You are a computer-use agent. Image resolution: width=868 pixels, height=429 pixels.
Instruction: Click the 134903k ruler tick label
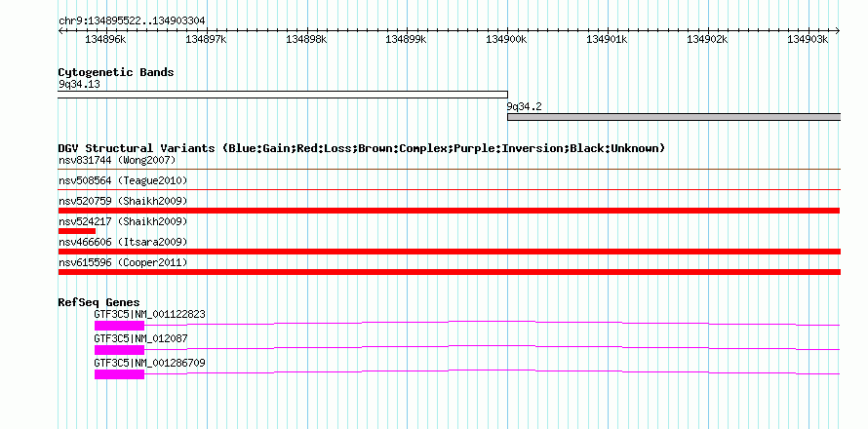(808, 39)
